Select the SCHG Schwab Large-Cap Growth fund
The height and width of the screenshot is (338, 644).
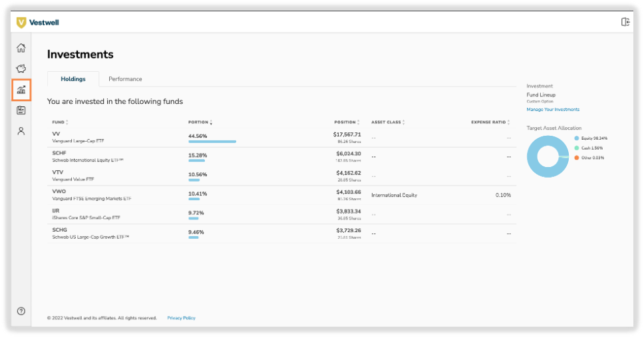pos(90,234)
